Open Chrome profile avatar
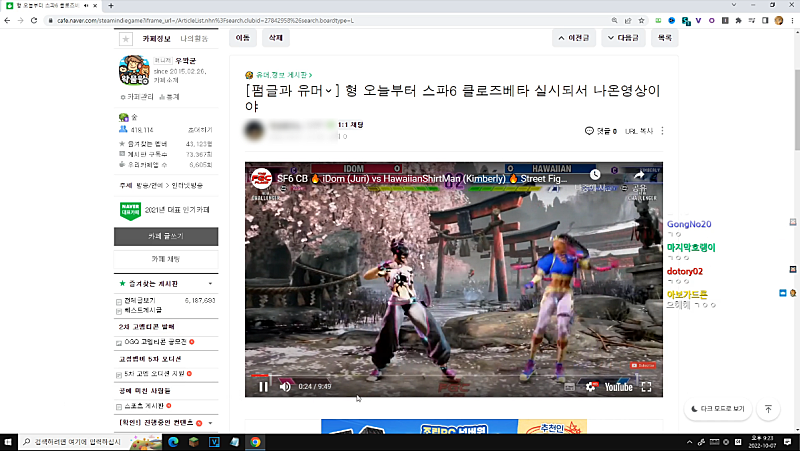Viewport: 800px width, 451px height. (779, 20)
